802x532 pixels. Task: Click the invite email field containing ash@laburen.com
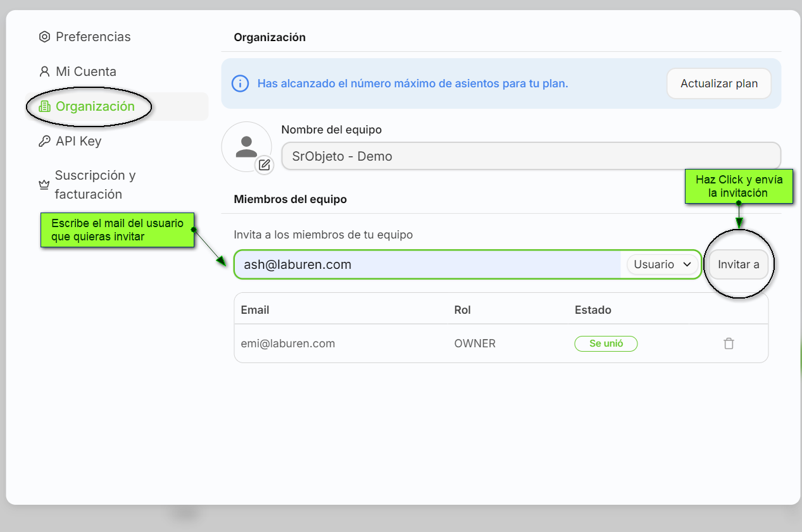[427, 264]
